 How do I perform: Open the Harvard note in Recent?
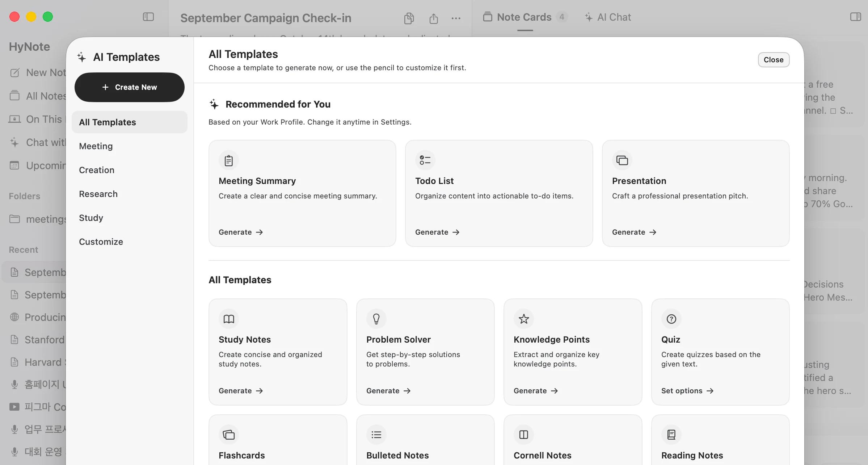click(37, 362)
